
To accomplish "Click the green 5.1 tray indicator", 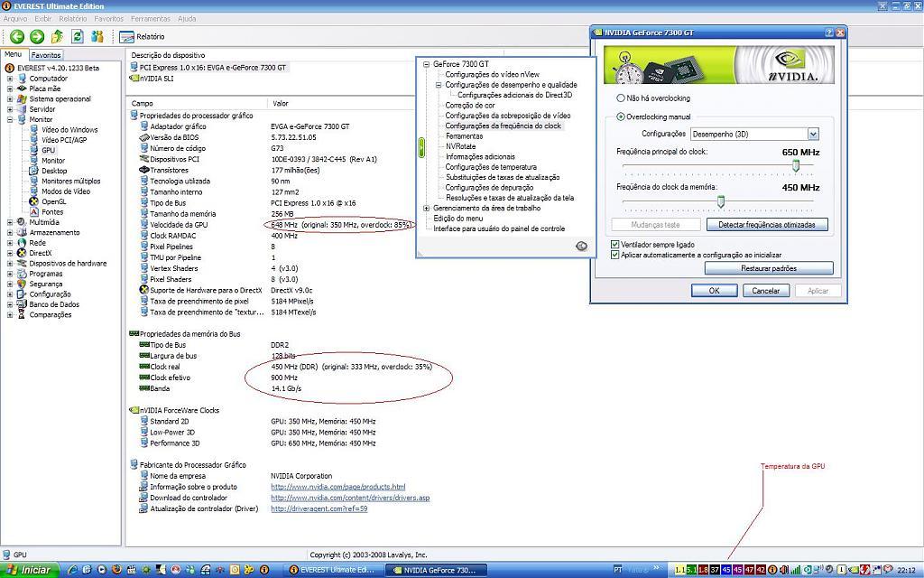I will pos(691,570).
